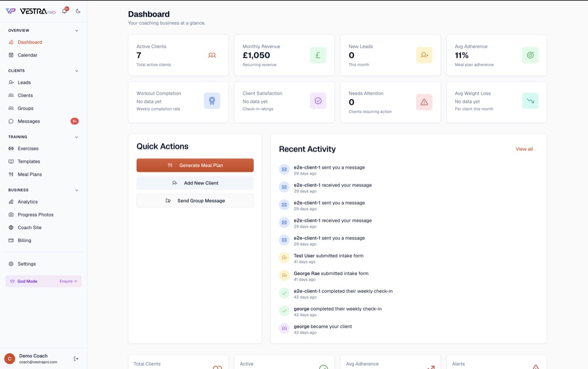Collapse the Training section
588x369 pixels.
pyautogui.click(x=76, y=137)
